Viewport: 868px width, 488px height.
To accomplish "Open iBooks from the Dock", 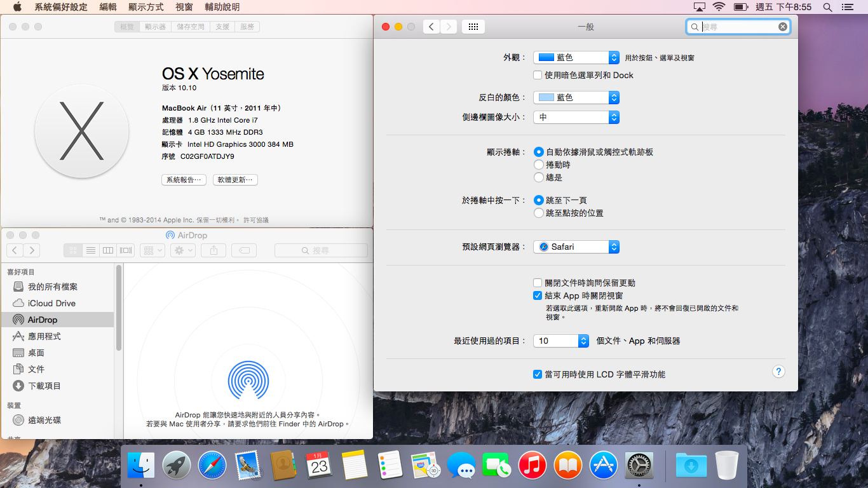I will pyautogui.click(x=568, y=466).
